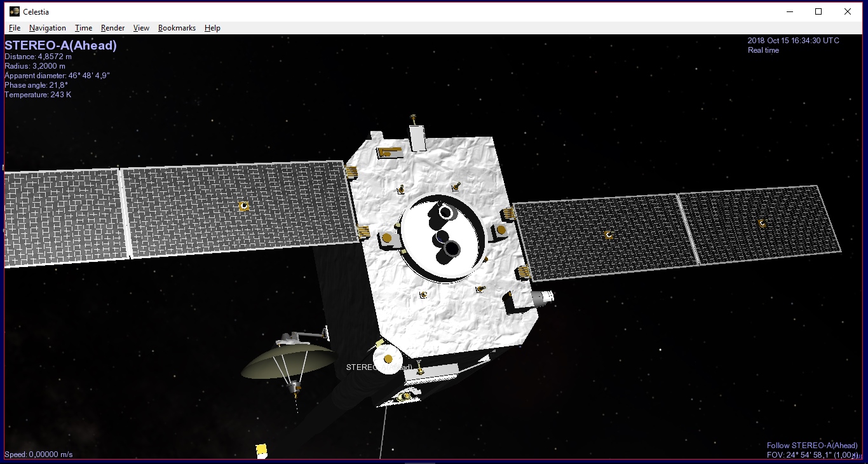Click the Phase angle: 21,8° readout
Image resolution: width=868 pixels, height=464 pixels.
[x=36, y=85]
